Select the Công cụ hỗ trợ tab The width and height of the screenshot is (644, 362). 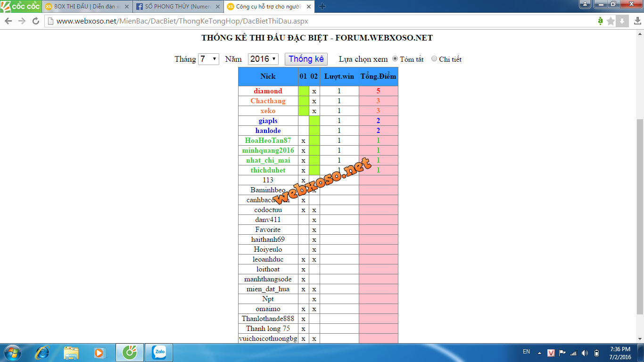[x=269, y=7]
